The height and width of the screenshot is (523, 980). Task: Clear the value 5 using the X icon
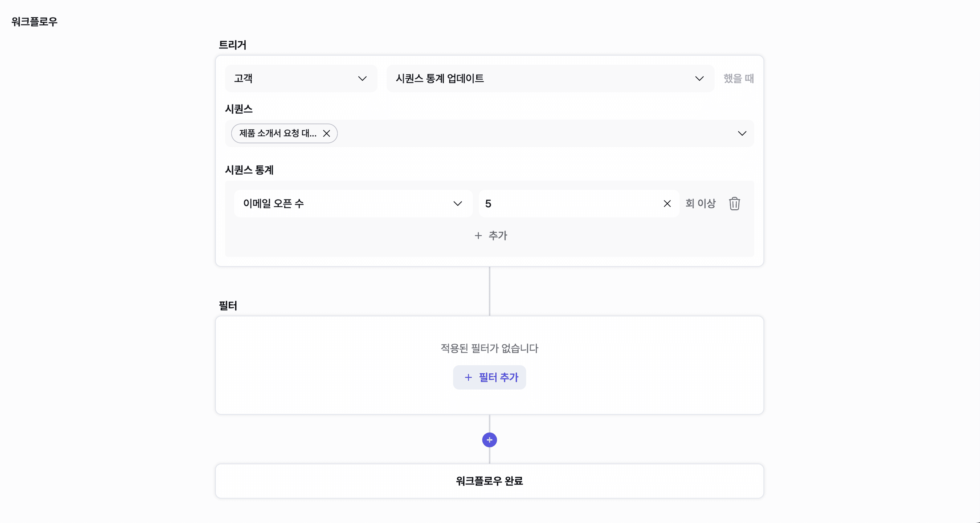click(667, 204)
